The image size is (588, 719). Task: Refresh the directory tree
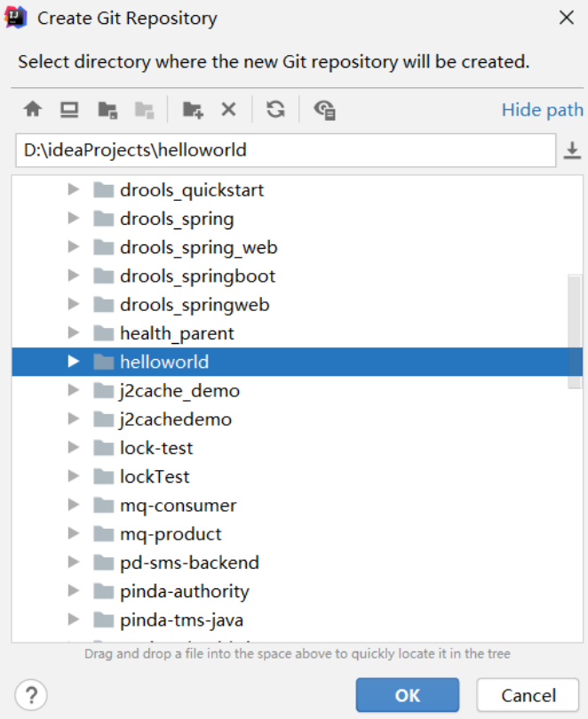tap(276, 109)
